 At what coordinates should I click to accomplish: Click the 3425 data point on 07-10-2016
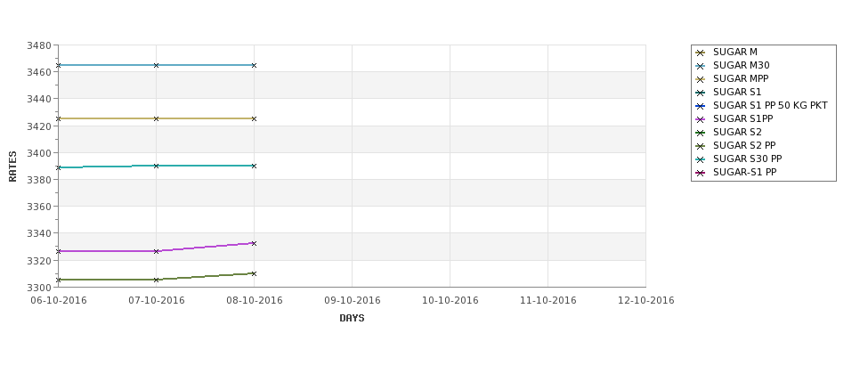point(156,118)
